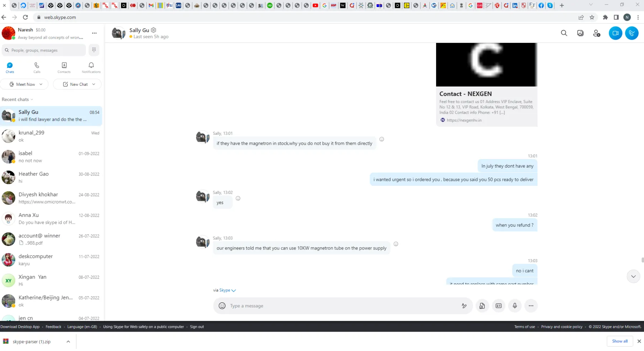Open a new browser tab
Screen dimensions: 644x351
(x=562, y=5)
